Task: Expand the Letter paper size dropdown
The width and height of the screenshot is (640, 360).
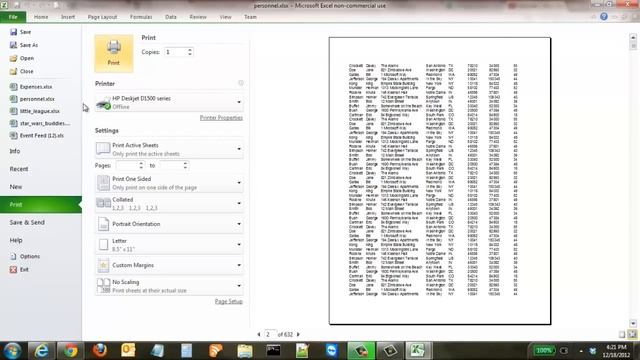Action: 169,244
